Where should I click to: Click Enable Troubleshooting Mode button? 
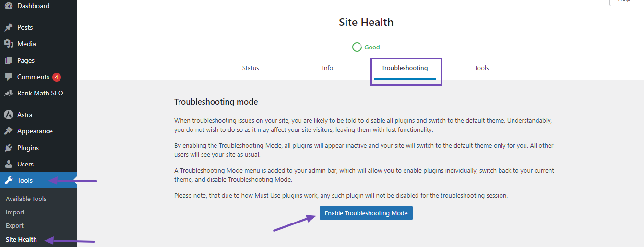[366, 213]
